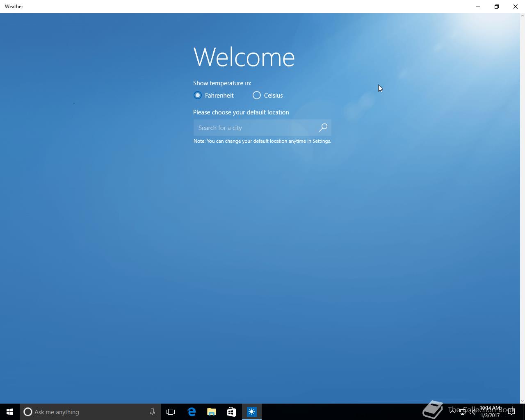
Task: Click the Please choose your default location text
Action: point(241,112)
